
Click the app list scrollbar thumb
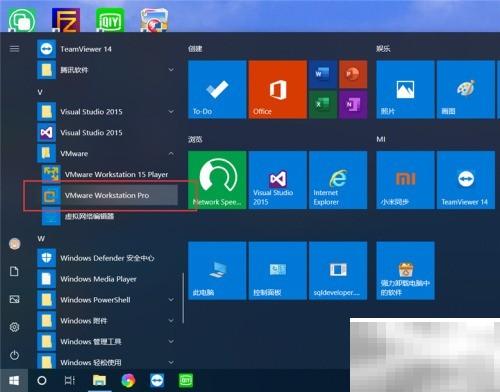(183, 298)
